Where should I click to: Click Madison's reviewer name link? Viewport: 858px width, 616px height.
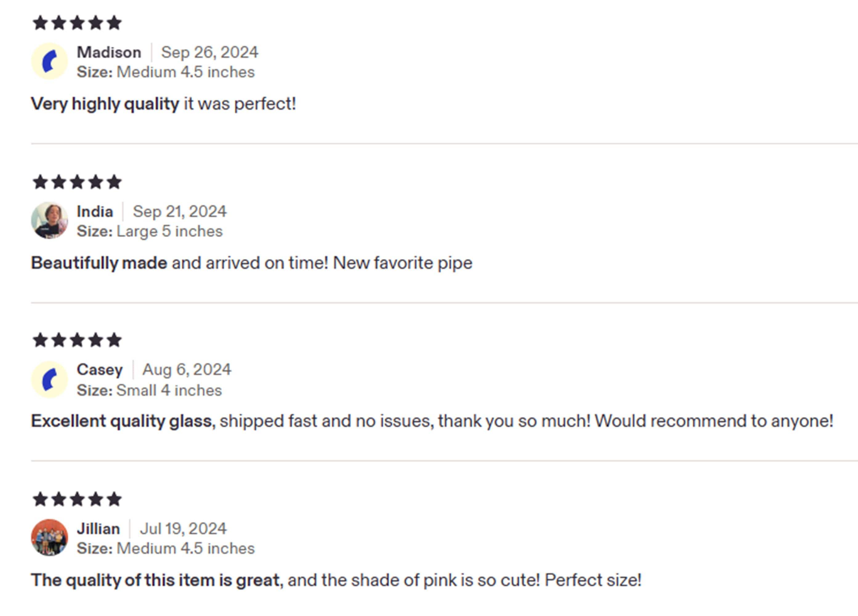(x=109, y=52)
